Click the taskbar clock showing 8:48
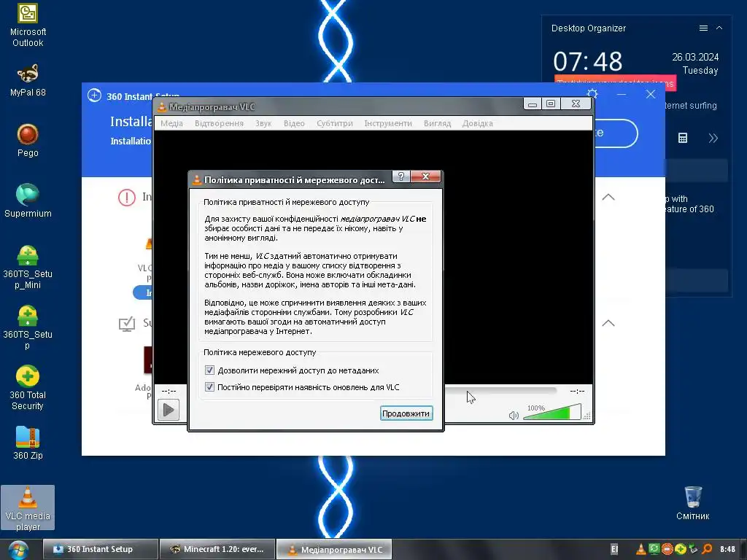Screen dimensions: 747x560 pyautogui.click(x=727, y=550)
